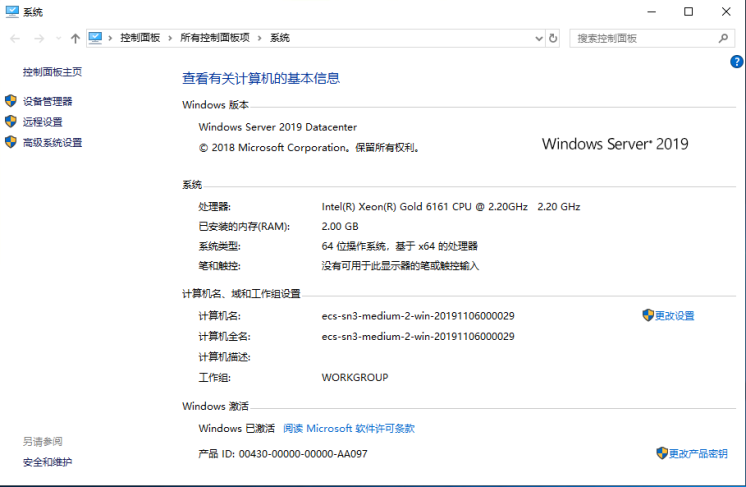
Task: Close the 系统 window
Action: (726, 11)
